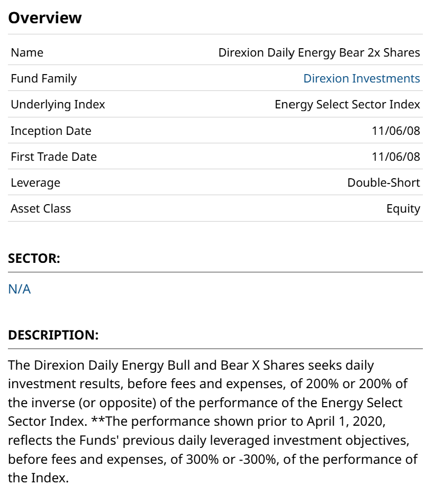Image resolution: width=434 pixels, height=504 pixels.
Task: Click the Underlying Index label
Action: click(x=58, y=105)
